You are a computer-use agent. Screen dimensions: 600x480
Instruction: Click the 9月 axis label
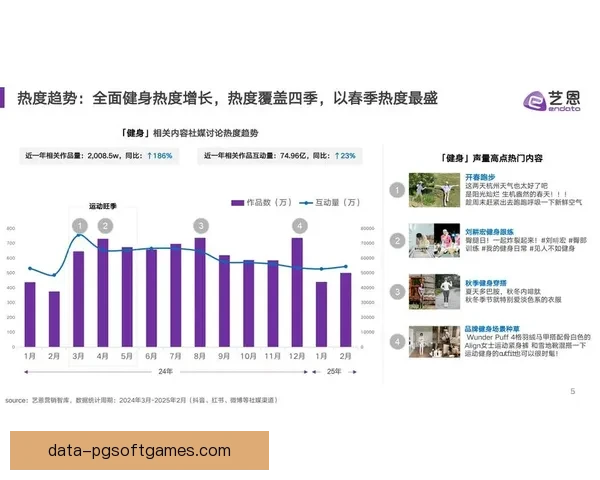click(x=224, y=356)
